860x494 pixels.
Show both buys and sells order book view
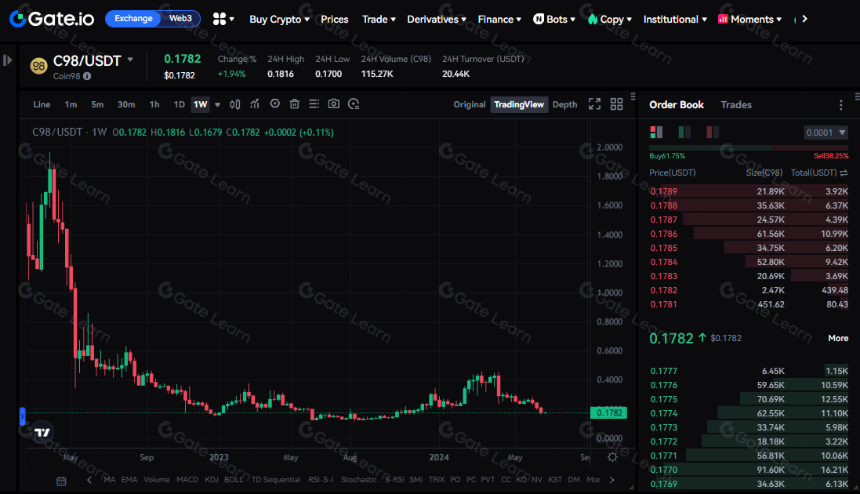[x=657, y=132]
